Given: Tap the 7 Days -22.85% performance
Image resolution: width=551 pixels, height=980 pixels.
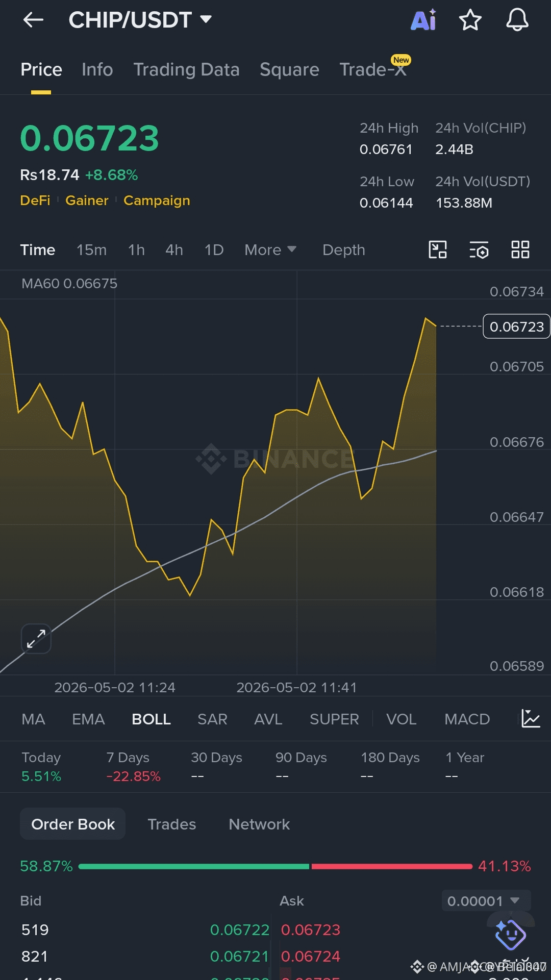Looking at the screenshot, I should [x=134, y=767].
